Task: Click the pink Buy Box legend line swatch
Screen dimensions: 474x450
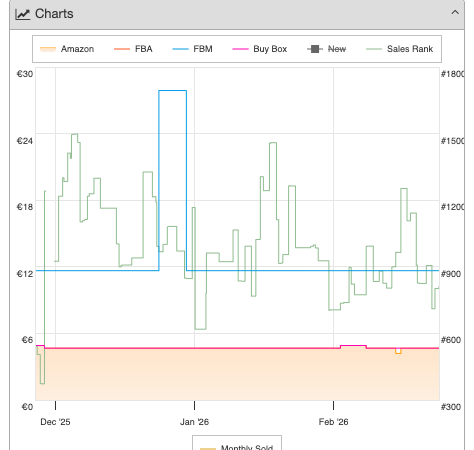Action: pos(240,49)
